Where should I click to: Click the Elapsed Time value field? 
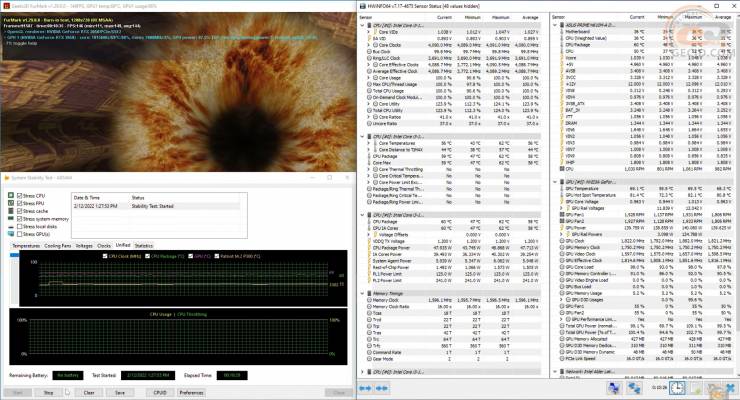coord(232,375)
